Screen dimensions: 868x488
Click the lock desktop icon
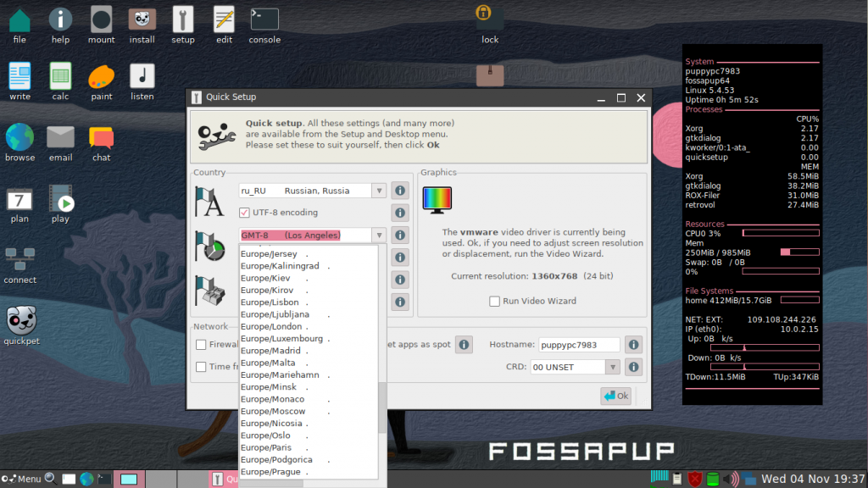click(489, 25)
